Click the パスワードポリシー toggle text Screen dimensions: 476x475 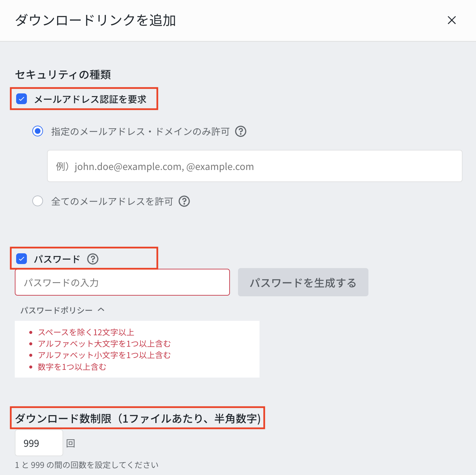tap(56, 310)
